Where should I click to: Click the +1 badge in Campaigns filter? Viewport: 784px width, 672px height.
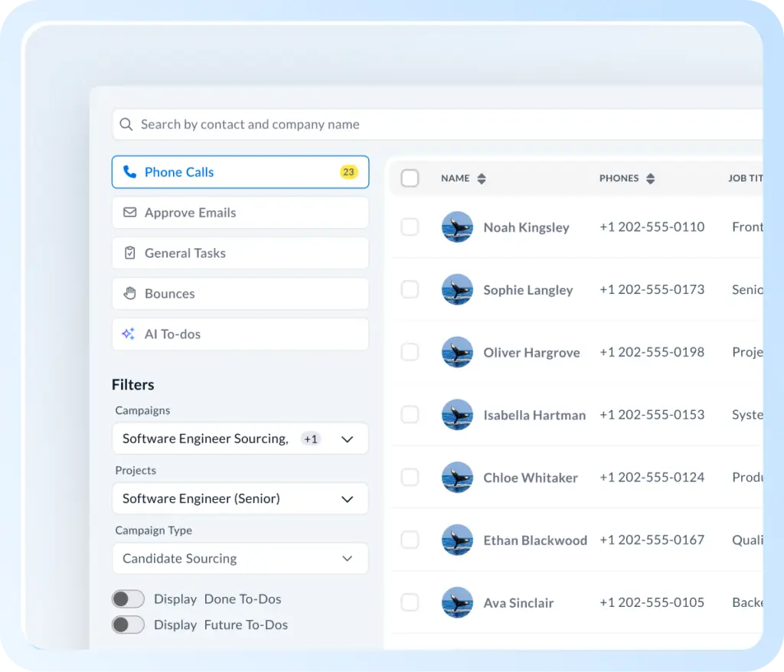click(x=311, y=439)
